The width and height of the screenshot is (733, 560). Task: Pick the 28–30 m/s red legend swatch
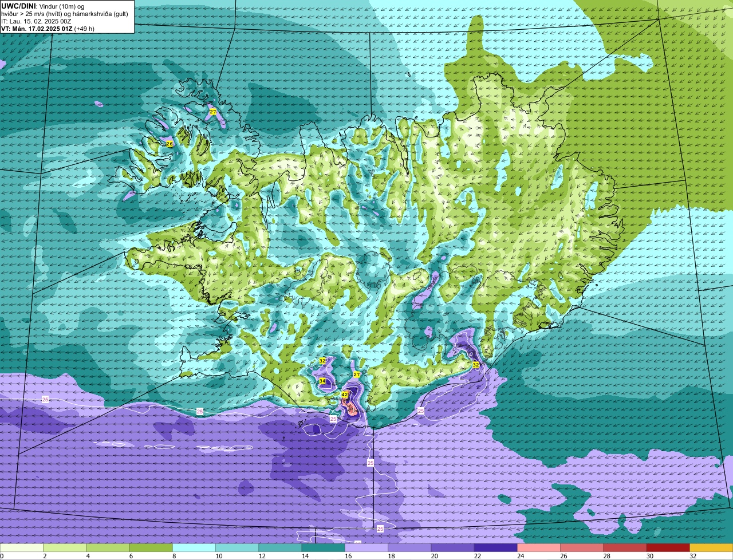pyautogui.click(x=625, y=547)
